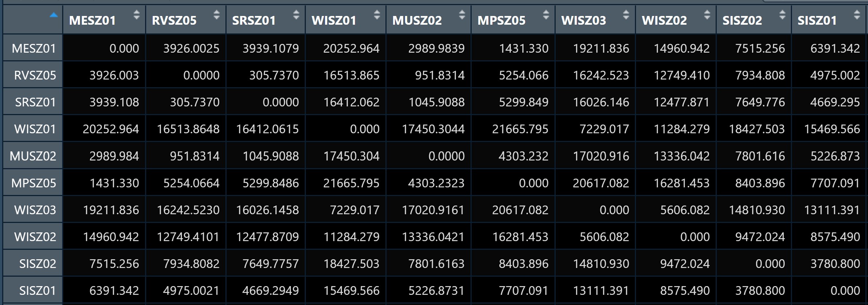Sort by MUSZ02 using its sort arrows
Viewport: 868px width, 305px height.
pyautogui.click(x=462, y=15)
